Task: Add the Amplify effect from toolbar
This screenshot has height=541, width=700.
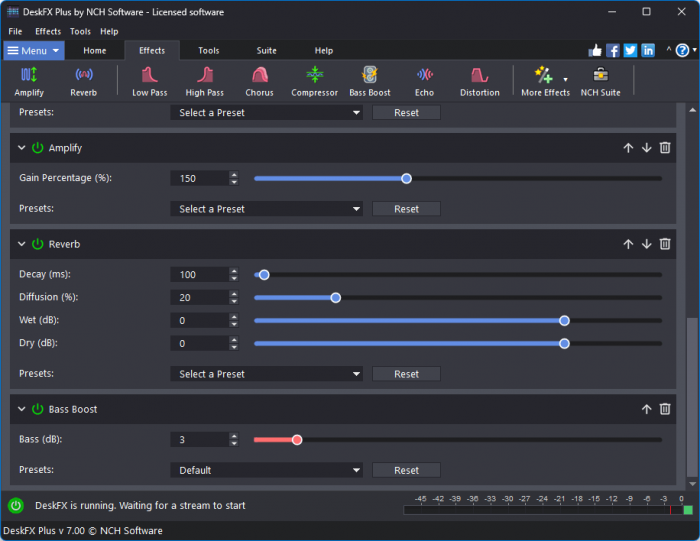Action: (x=29, y=80)
